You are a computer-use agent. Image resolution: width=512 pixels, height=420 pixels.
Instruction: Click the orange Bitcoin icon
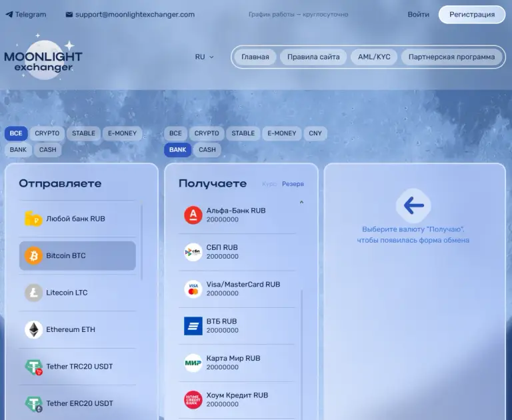coord(33,256)
